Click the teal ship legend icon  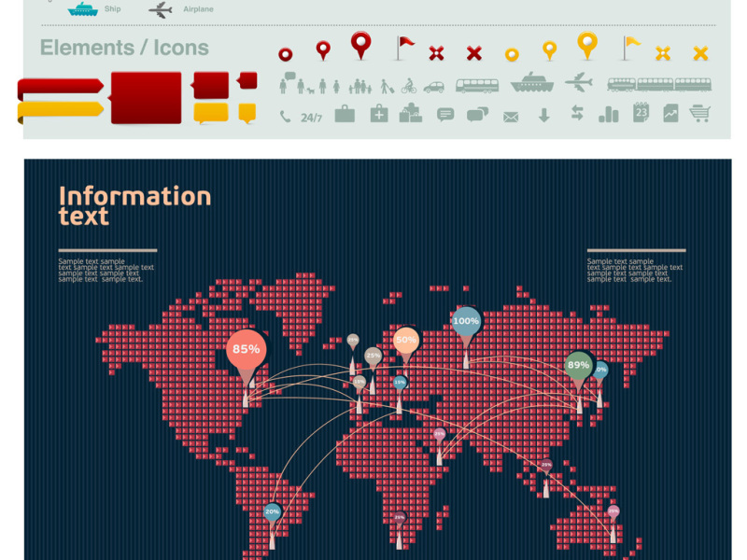click(82, 9)
